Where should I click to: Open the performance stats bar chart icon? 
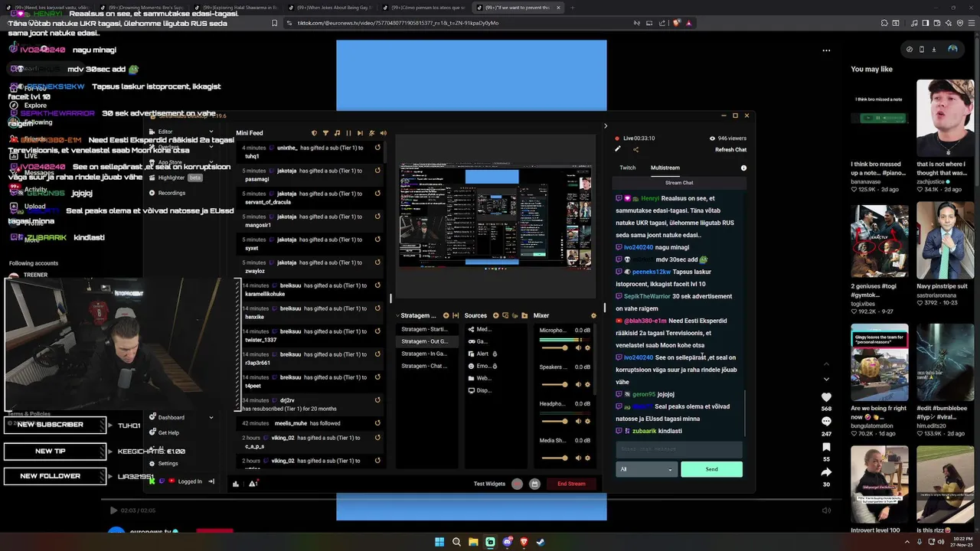pyautogui.click(x=236, y=484)
